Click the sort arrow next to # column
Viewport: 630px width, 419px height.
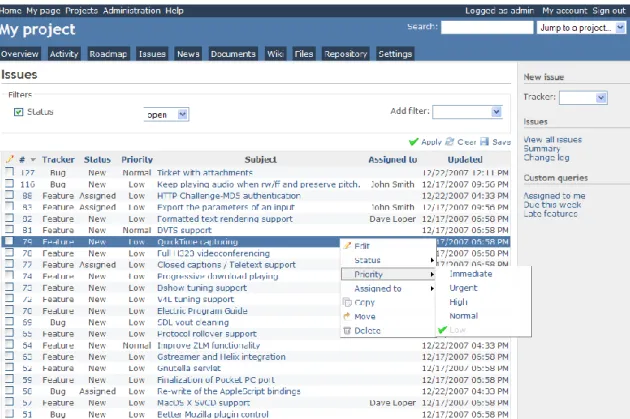click(x=33, y=160)
